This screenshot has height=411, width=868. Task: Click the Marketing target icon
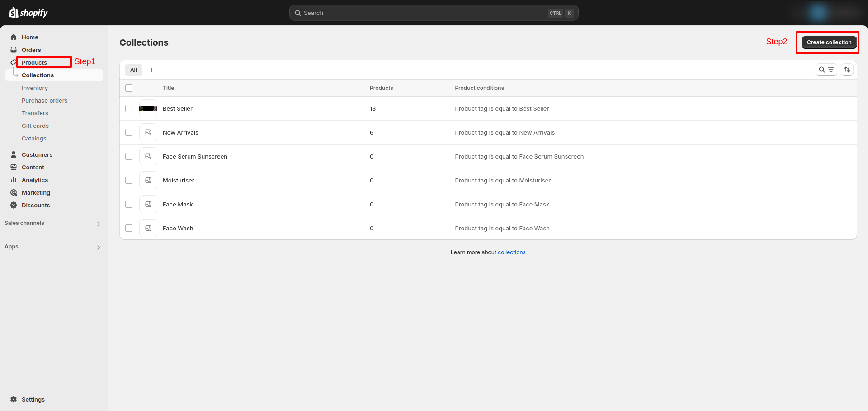[x=14, y=192]
